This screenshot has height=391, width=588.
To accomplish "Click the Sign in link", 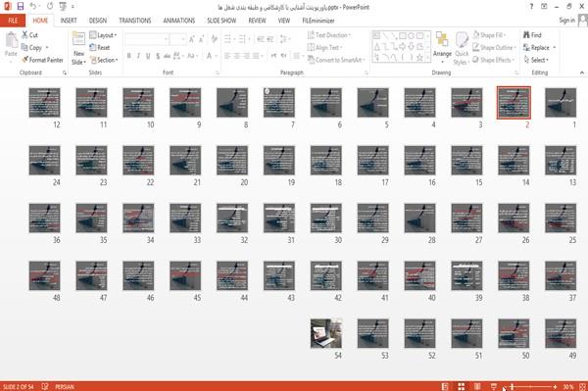I will 566,21.
